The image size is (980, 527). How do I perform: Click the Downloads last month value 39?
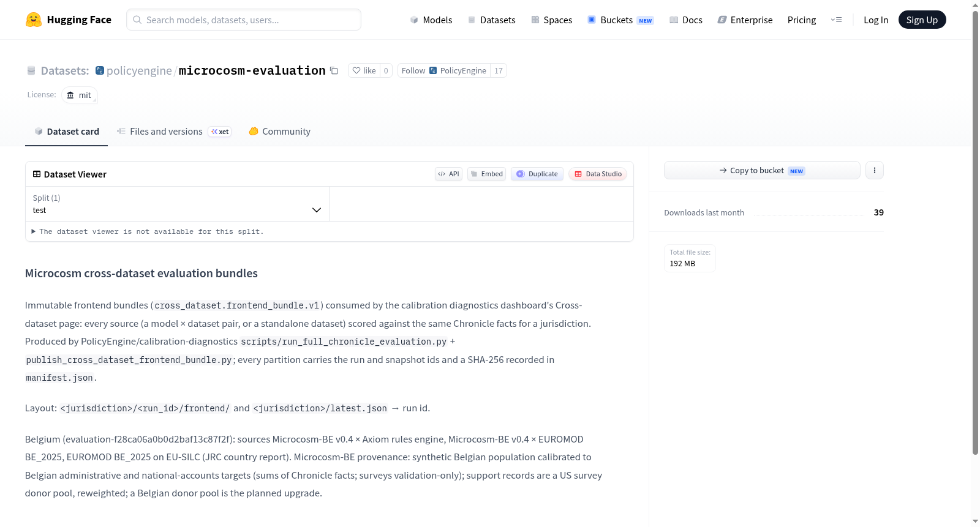point(878,212)
